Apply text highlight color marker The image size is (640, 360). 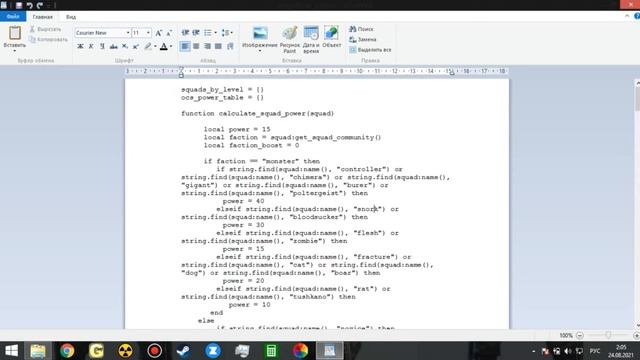[148, 47]
